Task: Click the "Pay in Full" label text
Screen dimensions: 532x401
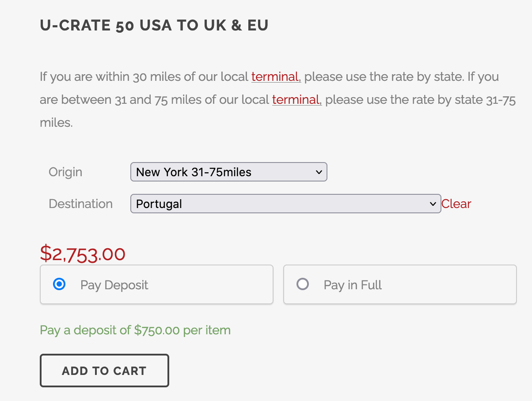Action: coord(353,285)
